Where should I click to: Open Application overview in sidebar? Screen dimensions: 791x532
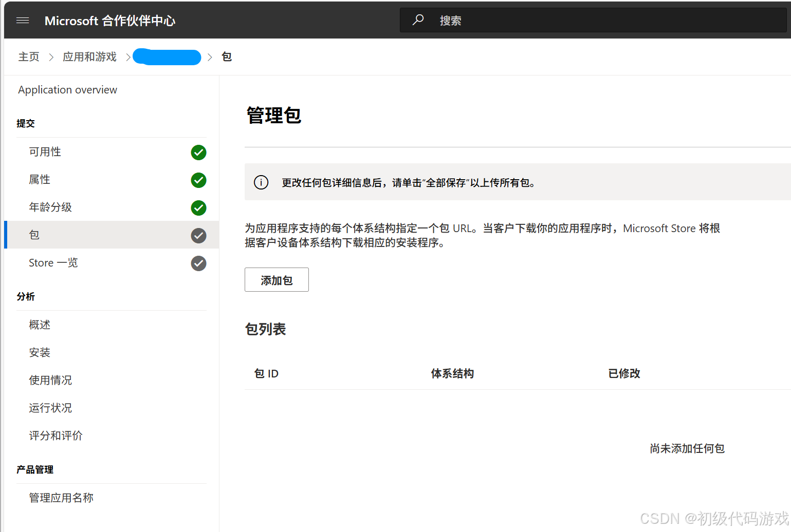tap(67, 90)
